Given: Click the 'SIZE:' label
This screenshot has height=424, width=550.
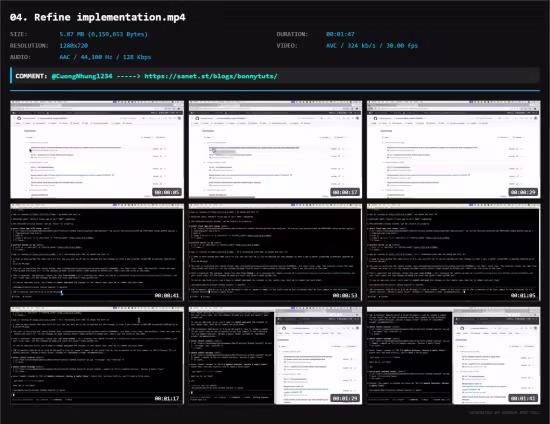Looking at the screenshot, I should click(x=19, y=34).
